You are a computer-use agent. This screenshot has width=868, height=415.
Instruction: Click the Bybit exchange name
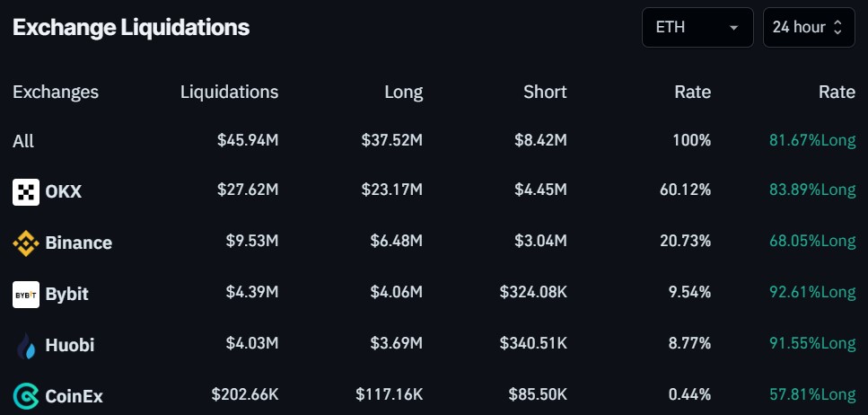pos(66,294)
